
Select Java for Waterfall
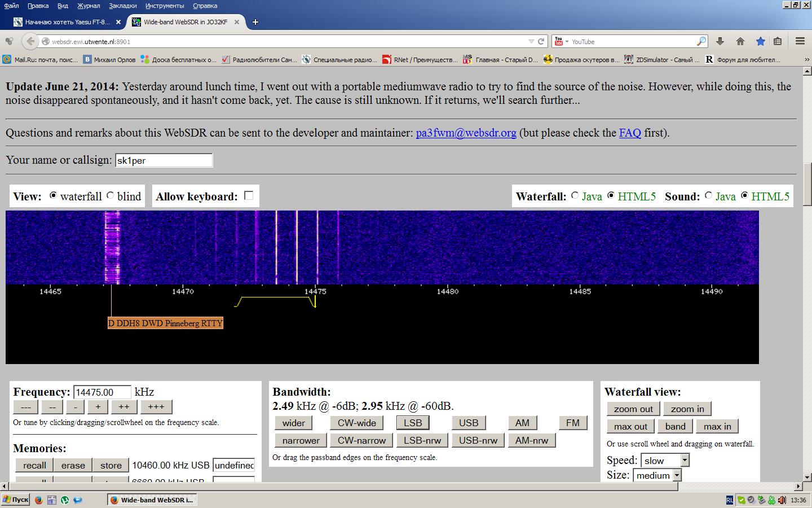575,195
